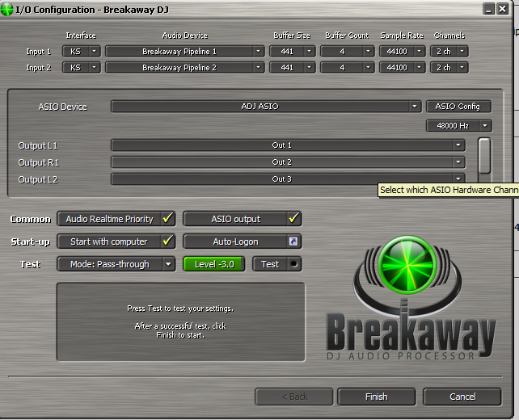Click the large green Breakaway logo orb

point(407,265)
